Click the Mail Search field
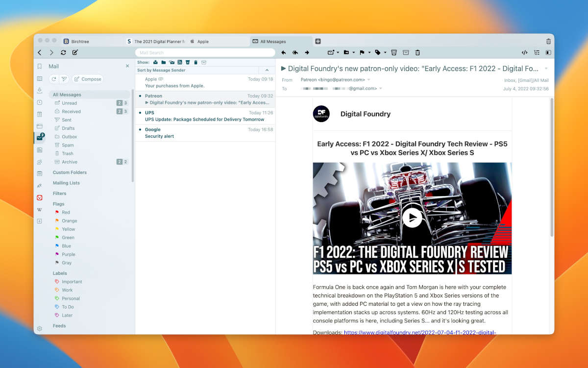588x368 pixels. pyautogui.click(x=205, y=52)
